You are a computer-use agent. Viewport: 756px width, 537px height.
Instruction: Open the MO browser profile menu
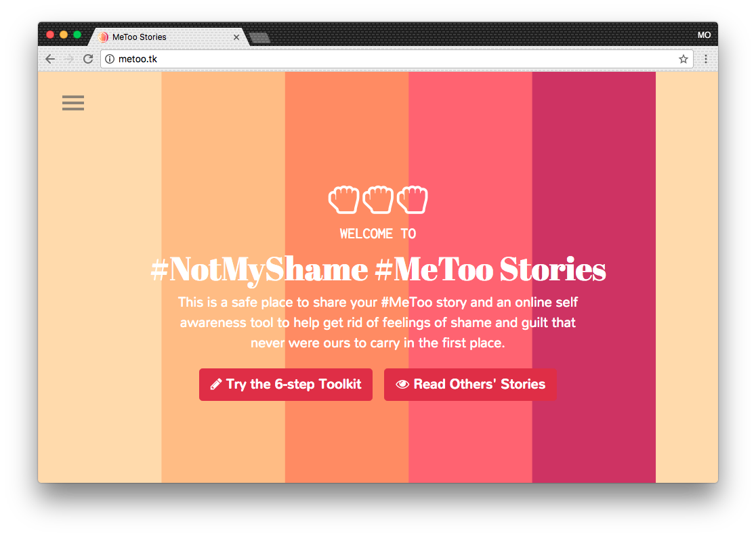[x=705, y=35]
